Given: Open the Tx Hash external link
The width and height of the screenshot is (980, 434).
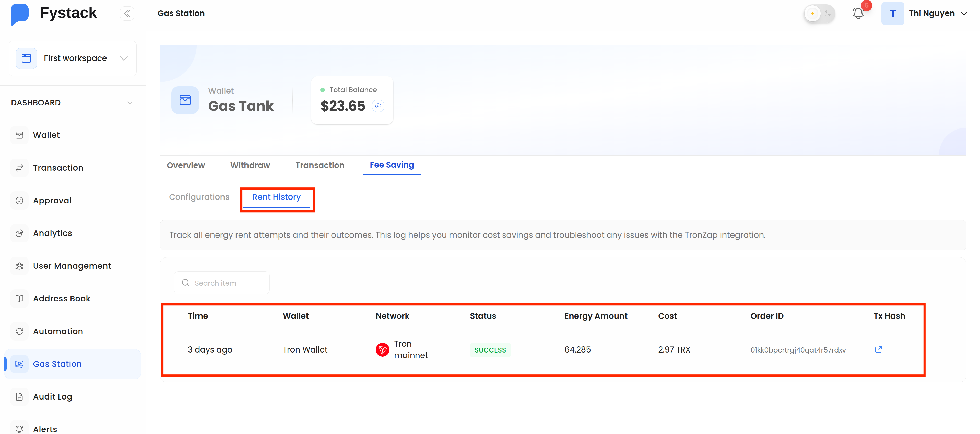Looking at the screenshot, I should tap(878, 349).
